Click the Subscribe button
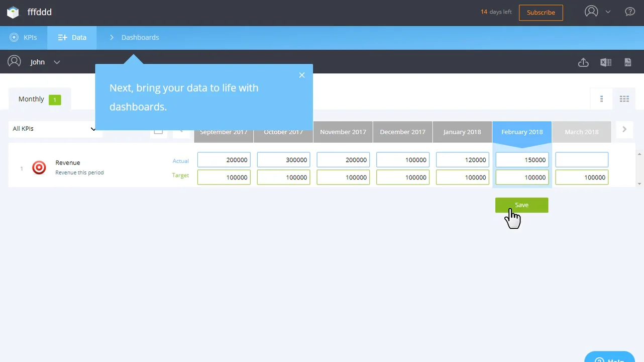 (x=541, y=13)
